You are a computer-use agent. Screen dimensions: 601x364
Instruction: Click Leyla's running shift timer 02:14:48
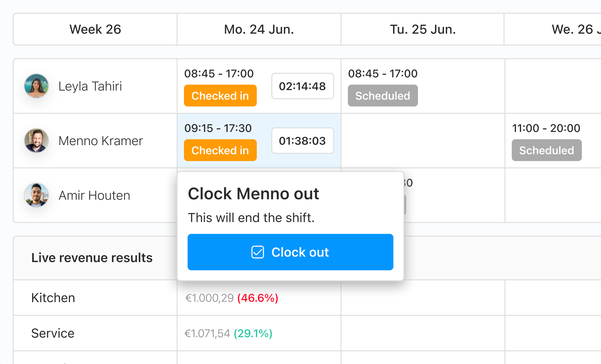click(x=303, y=86)
